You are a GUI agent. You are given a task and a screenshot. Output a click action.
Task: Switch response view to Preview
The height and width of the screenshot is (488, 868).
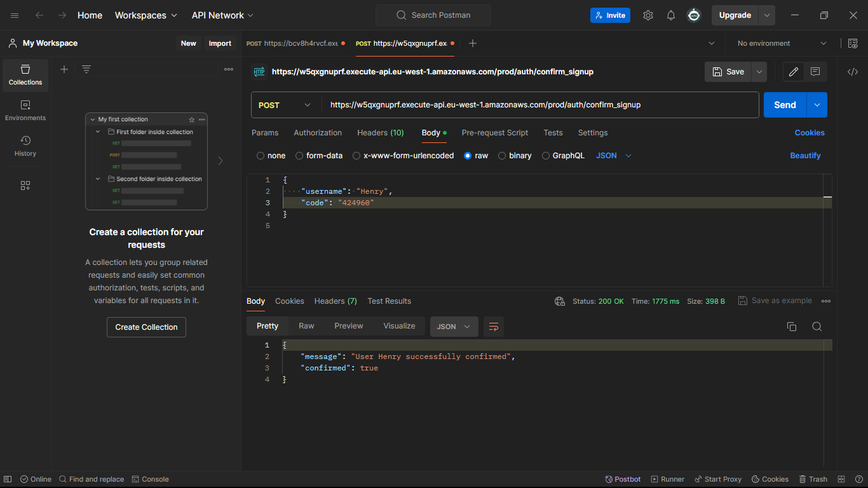point(348,326)
